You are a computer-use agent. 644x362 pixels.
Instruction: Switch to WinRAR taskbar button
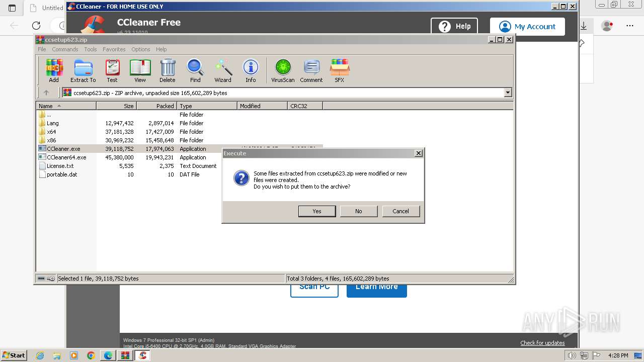(125, 355)
